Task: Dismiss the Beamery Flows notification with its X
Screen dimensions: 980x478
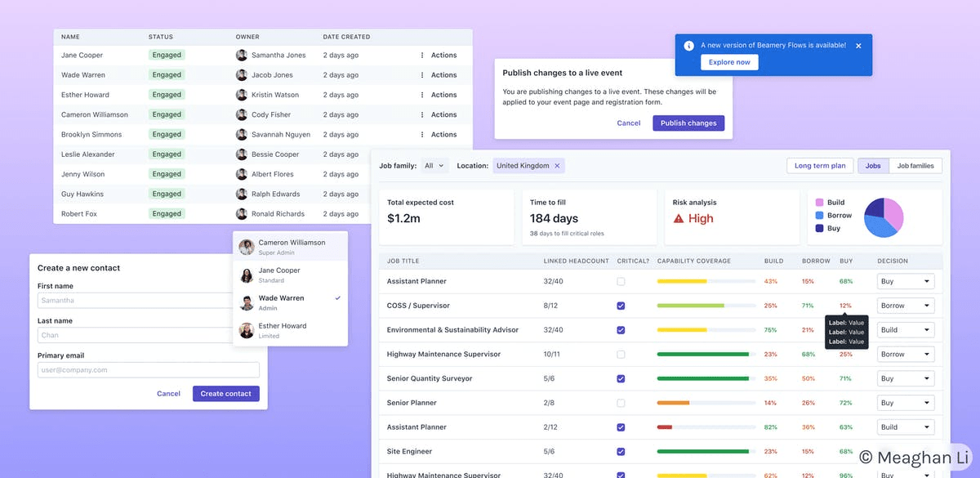Action: click(858, 46)
